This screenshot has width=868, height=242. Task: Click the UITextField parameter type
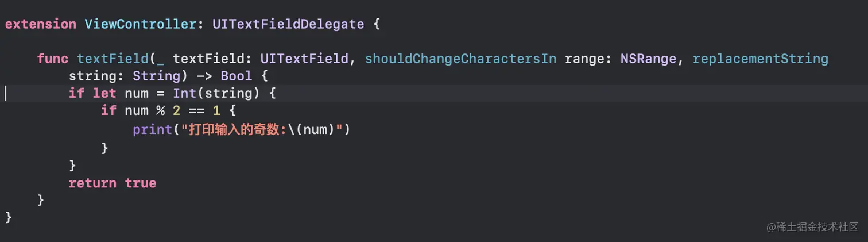pos(304,59)
